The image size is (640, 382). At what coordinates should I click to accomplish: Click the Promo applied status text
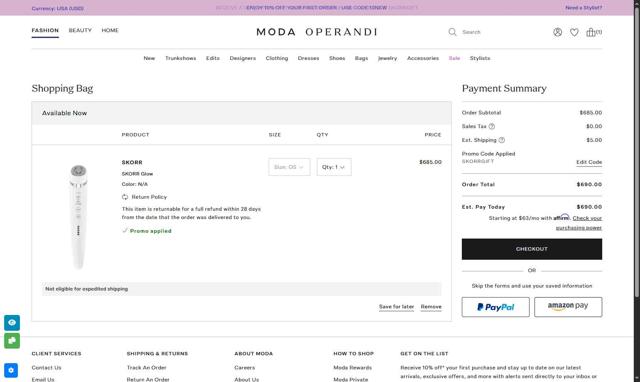point(151,231)
